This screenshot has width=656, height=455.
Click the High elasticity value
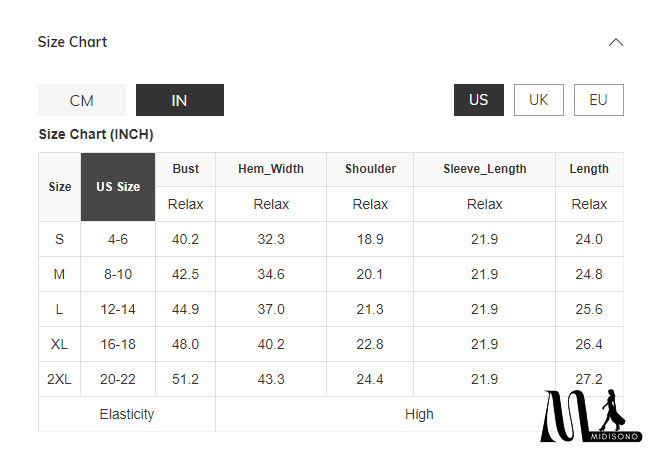click(419, 414)
